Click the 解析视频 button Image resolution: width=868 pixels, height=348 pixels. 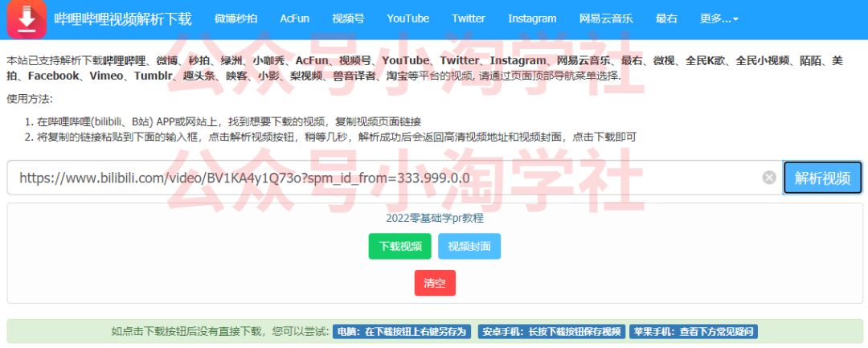click(x=823, y=178)
